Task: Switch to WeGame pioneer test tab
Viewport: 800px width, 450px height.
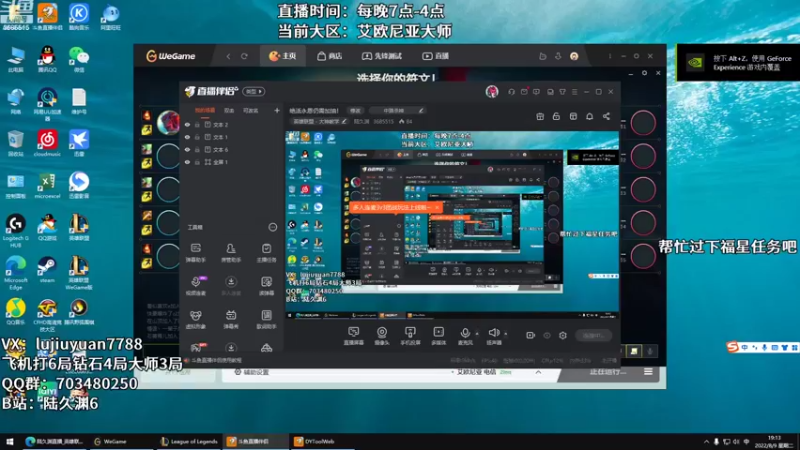Action: (382, 56)
